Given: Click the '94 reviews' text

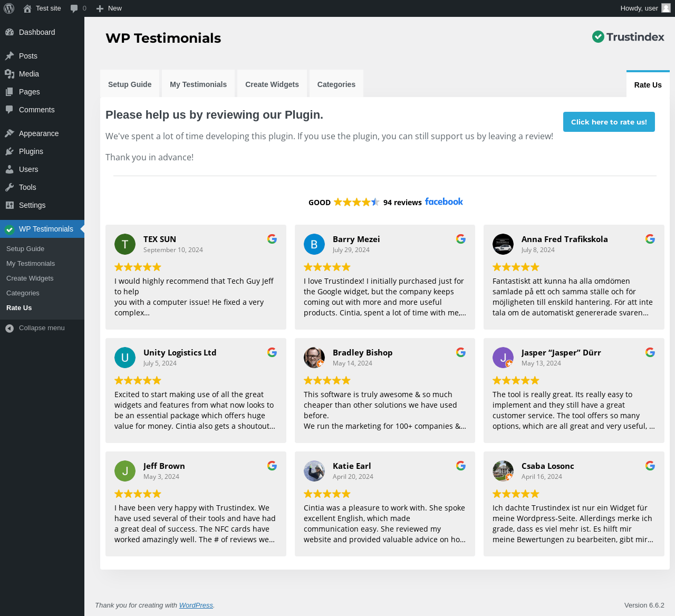Looking at the screenshot, I should (x=402, y=203).
